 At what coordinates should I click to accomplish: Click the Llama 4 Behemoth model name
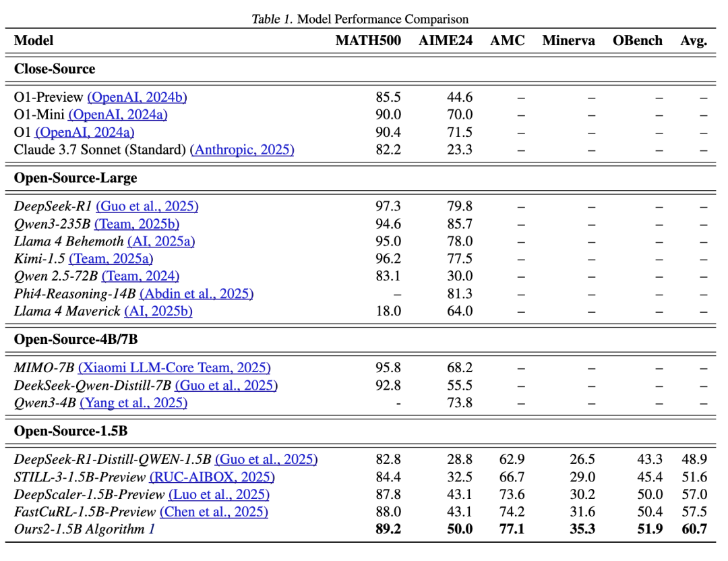coord(69,241)
